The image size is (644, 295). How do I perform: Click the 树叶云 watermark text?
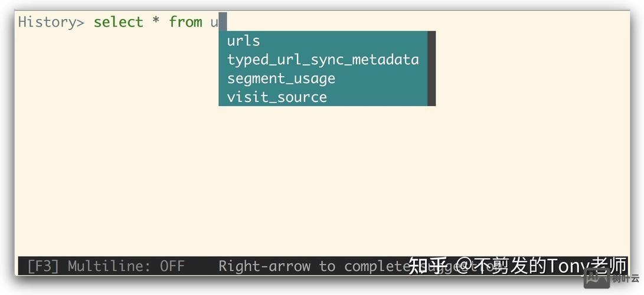tap(625, 278)
